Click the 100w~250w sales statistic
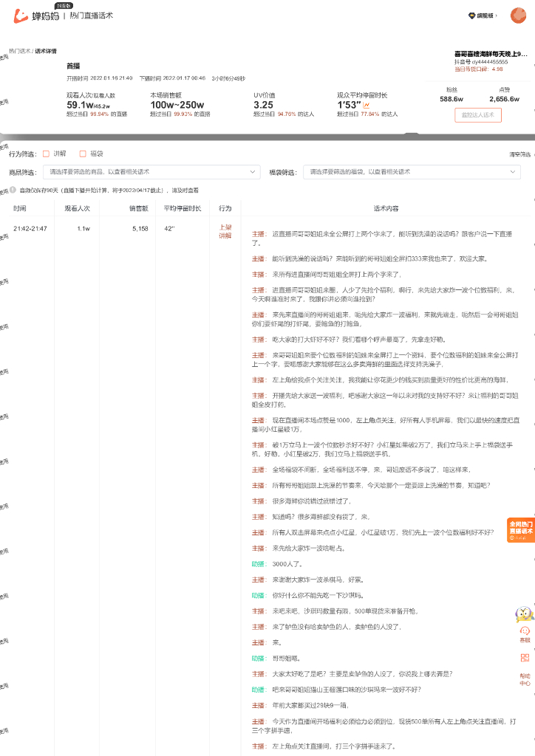The width and height of the screenshot is (535, 756). pos(177,105)
